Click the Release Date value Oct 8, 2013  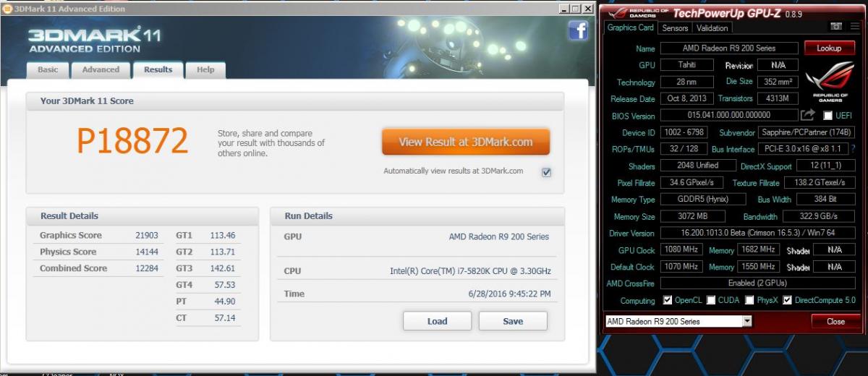pyautogui.click(x=686, y=98)
